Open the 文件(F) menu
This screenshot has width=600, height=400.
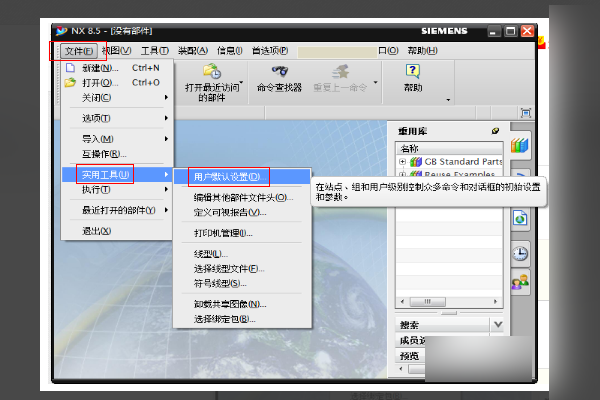[x=78, y=51]
